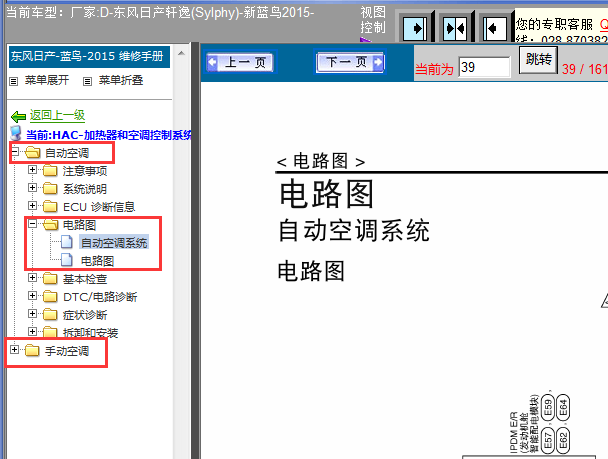Select the ECU 诊断信息 folder icon
This screenshot has width=608, height=459.
[x=50, y=207]
